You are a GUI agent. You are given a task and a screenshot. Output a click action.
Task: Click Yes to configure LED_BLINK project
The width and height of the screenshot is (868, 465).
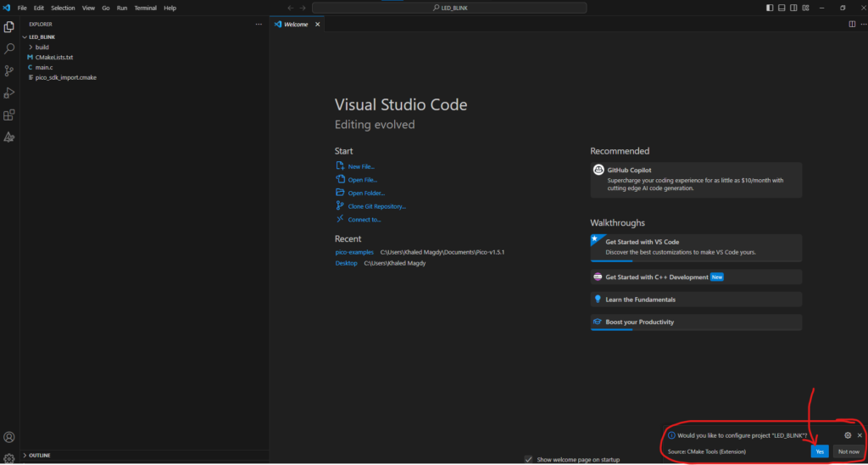819,451
